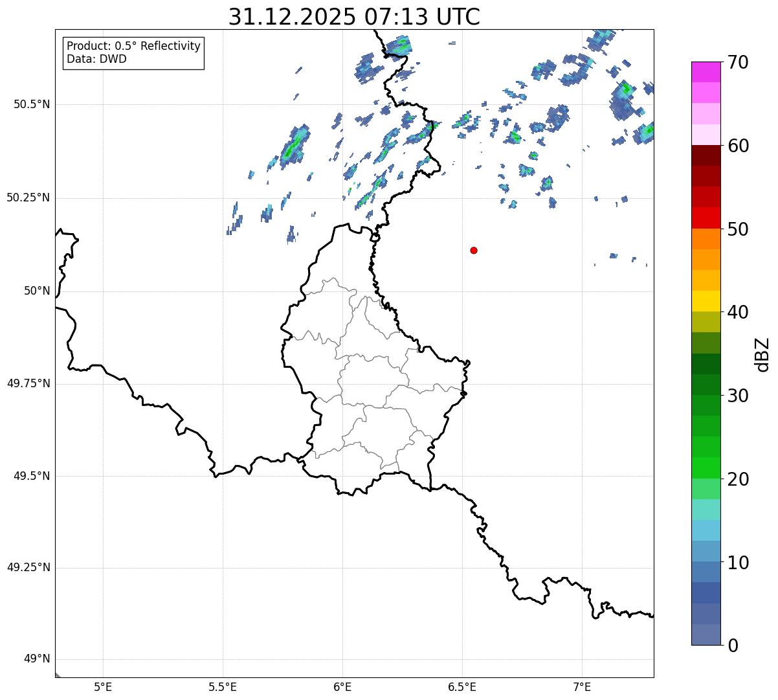The image size is (778, 700).
Task: Click the latitude label 49°N
Action: pyautogui.click(x=37, y=659)
